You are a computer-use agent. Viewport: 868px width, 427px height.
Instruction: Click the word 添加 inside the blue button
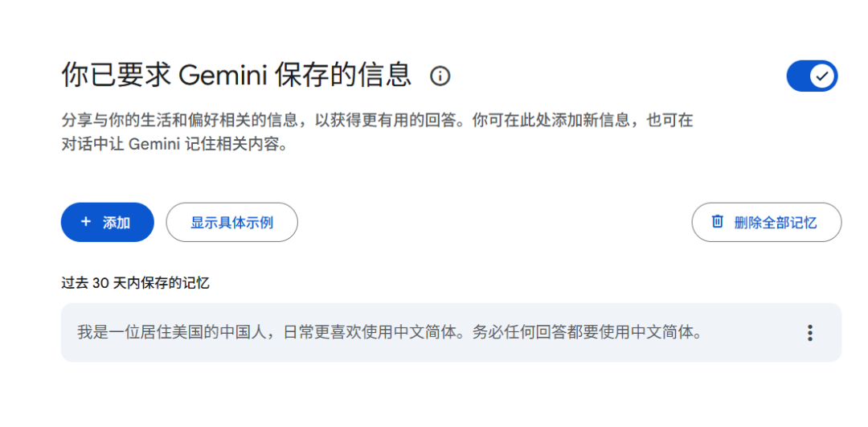[117, 223]
